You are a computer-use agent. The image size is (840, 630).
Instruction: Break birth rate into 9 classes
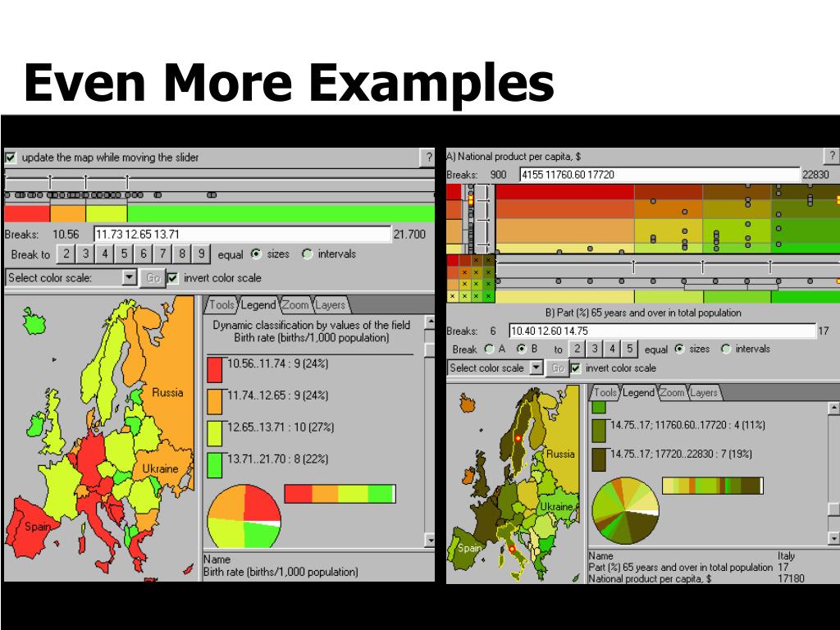(x=201, y=253)
